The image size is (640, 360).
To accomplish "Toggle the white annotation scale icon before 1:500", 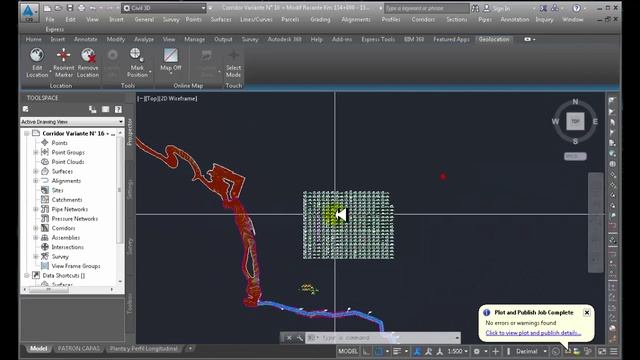I will [x=440, y=351].
